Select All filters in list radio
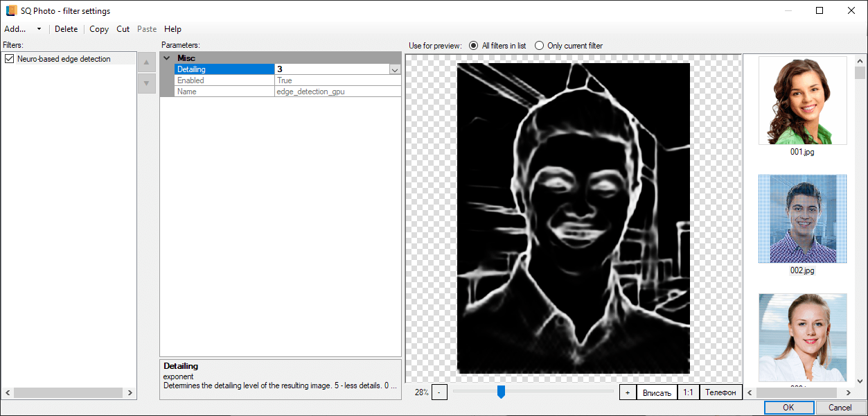This screenshot has height=416, width=868. tap(497, 46)
